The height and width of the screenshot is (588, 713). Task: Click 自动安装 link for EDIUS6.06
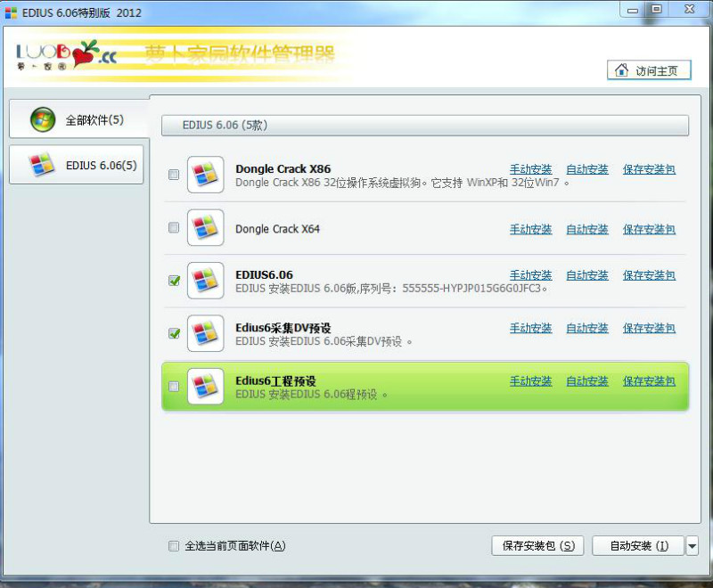point(587,275)
